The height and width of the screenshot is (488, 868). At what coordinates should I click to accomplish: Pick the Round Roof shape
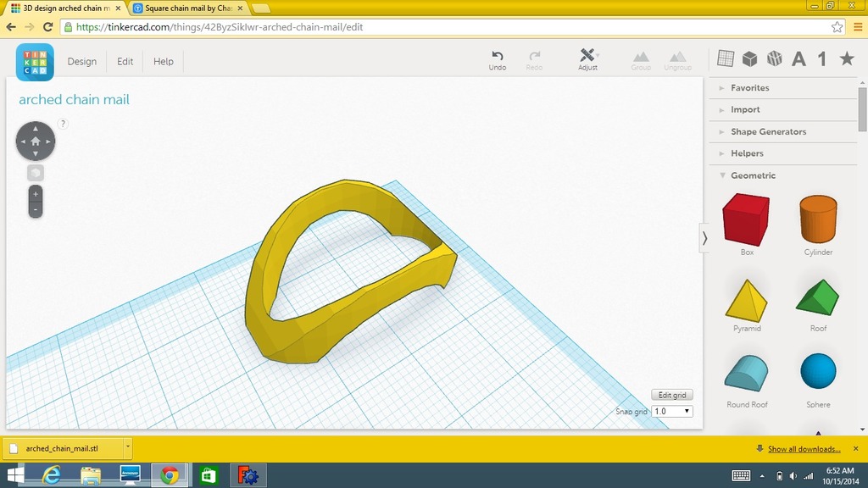746,374
